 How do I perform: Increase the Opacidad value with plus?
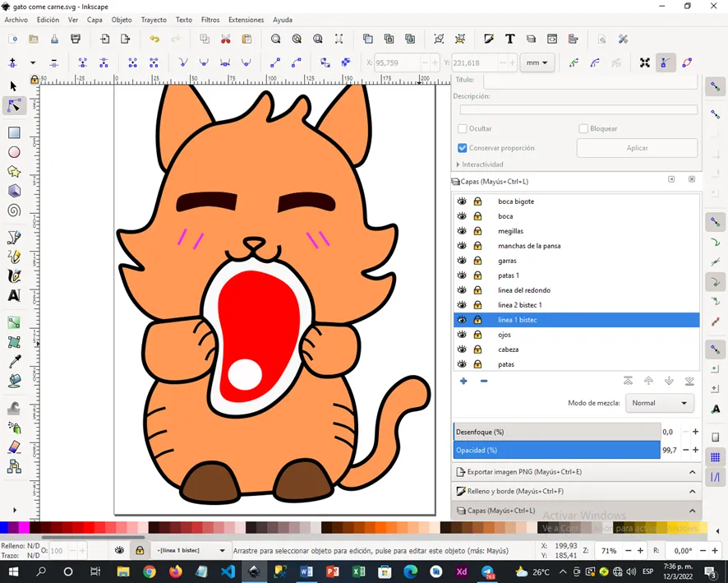(695, 450)
